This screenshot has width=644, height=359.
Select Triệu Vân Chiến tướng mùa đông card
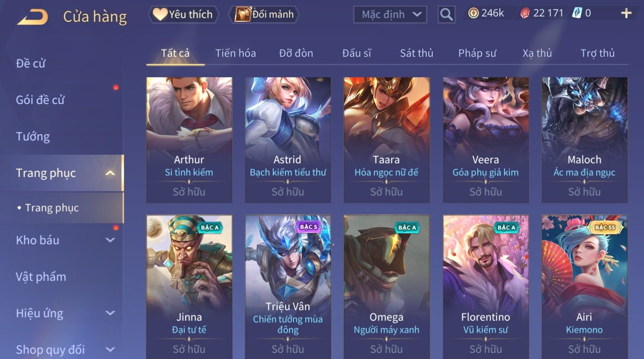(288, 287)
